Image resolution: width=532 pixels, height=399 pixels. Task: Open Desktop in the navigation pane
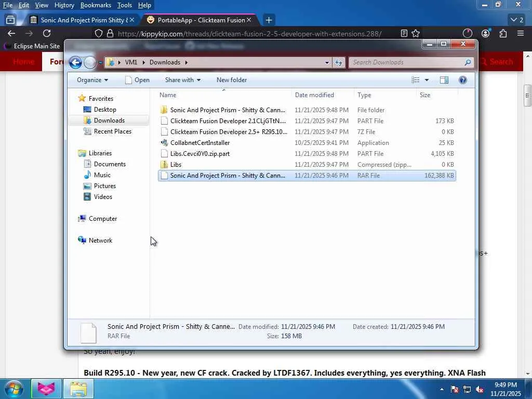(105, 110)
